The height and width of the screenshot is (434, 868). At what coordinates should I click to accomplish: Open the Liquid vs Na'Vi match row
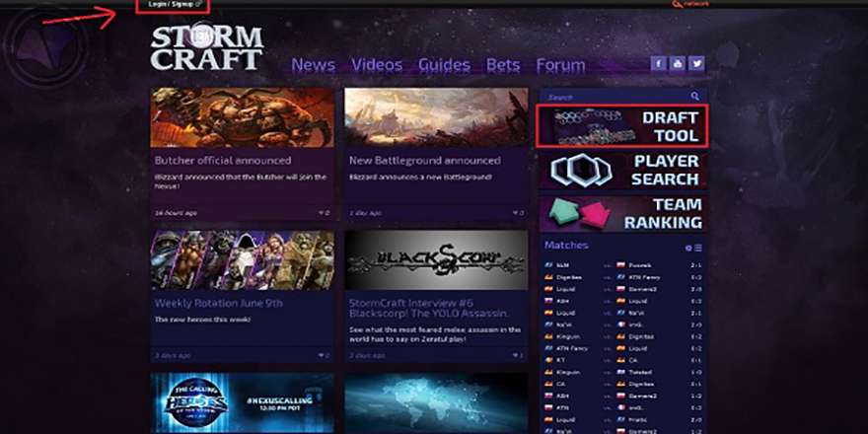click(x=623, y=313)
